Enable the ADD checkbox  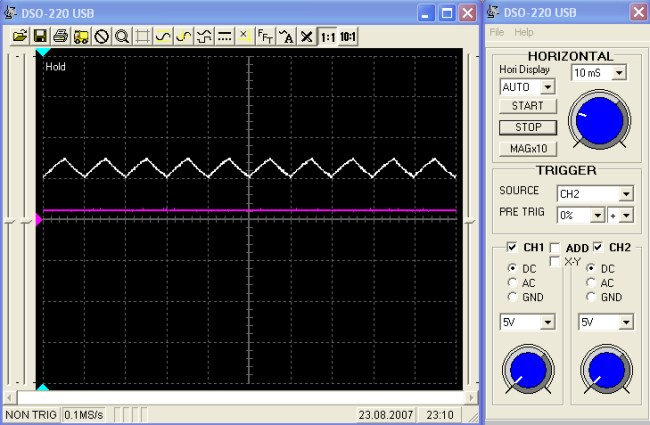click(555, 247)
